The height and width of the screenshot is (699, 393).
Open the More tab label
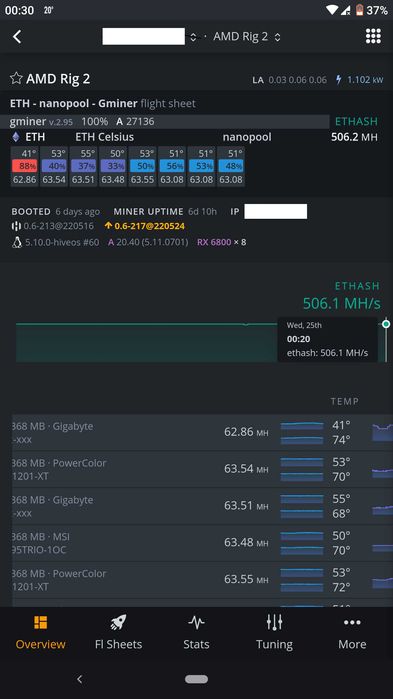point(352,644)
